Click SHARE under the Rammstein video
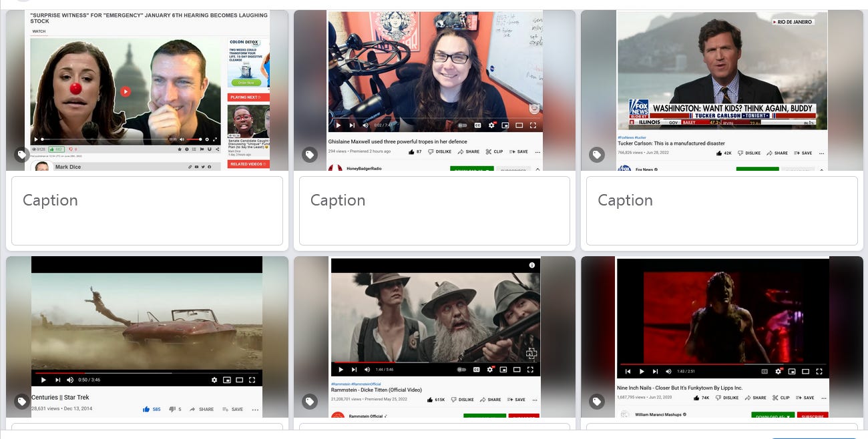The height and width of the screenshot is (439, 868). click(x=490, y=400)
